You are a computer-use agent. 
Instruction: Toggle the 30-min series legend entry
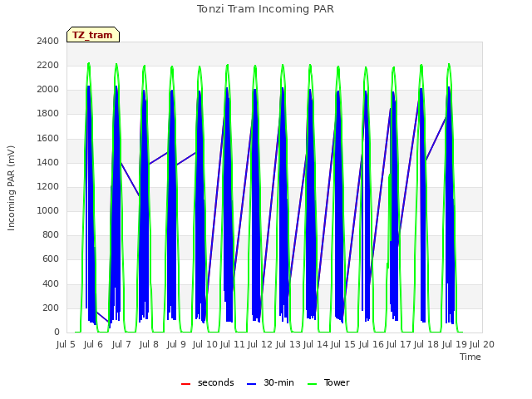click(x=270, y=382)
